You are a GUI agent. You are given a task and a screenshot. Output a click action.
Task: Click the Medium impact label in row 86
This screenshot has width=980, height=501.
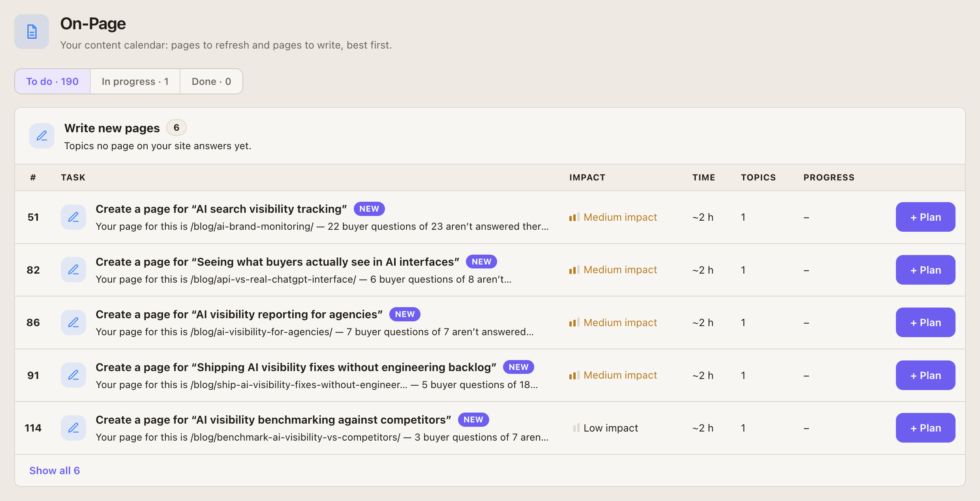tap(620, 323)
